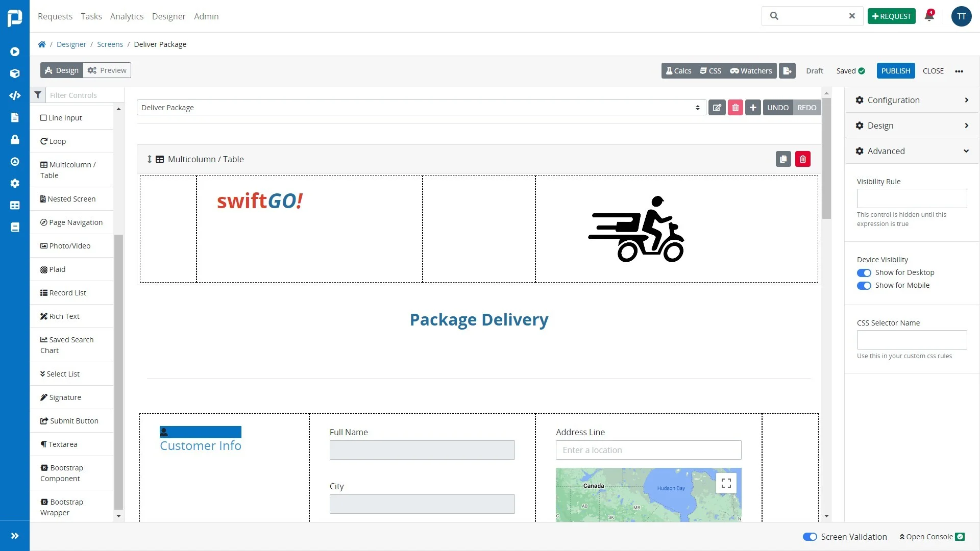Disable Show for Desktop toggle
Image resolution: width=980 pixels, height=551 pixels.
coord(864,273)
